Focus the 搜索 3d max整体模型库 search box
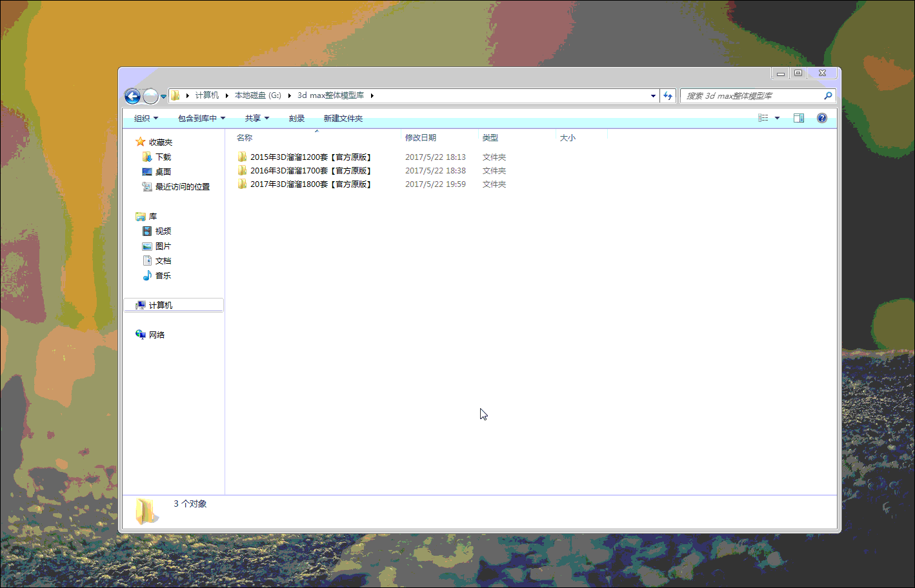Image resolution: width=915 pixels, height=588 pixels. pyautogui.click(x=752, y=96)
